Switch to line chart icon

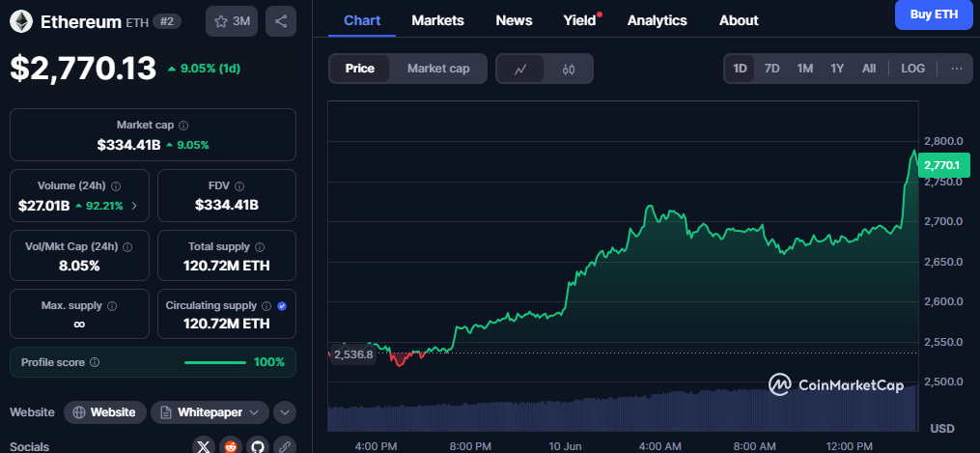[520, 69]
